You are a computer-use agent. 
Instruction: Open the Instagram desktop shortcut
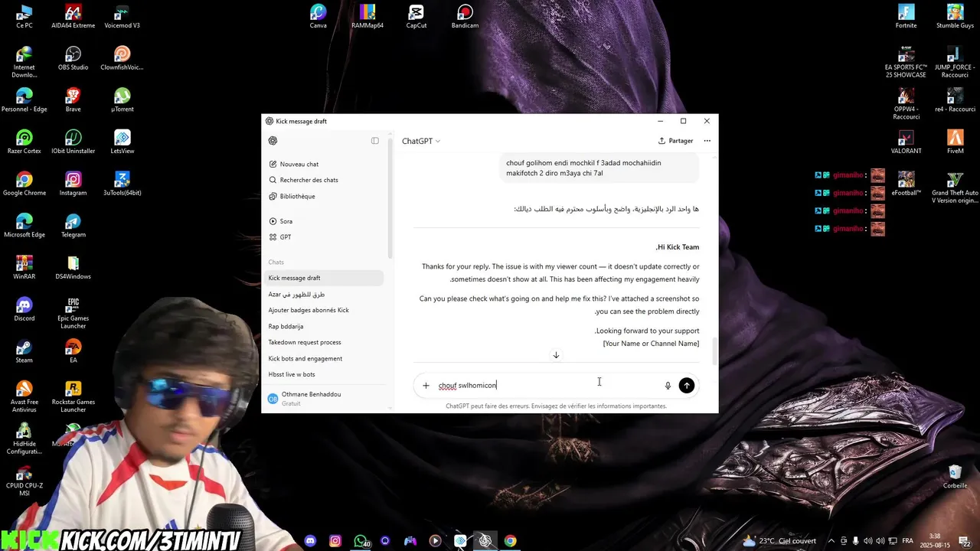click(73, 184)
